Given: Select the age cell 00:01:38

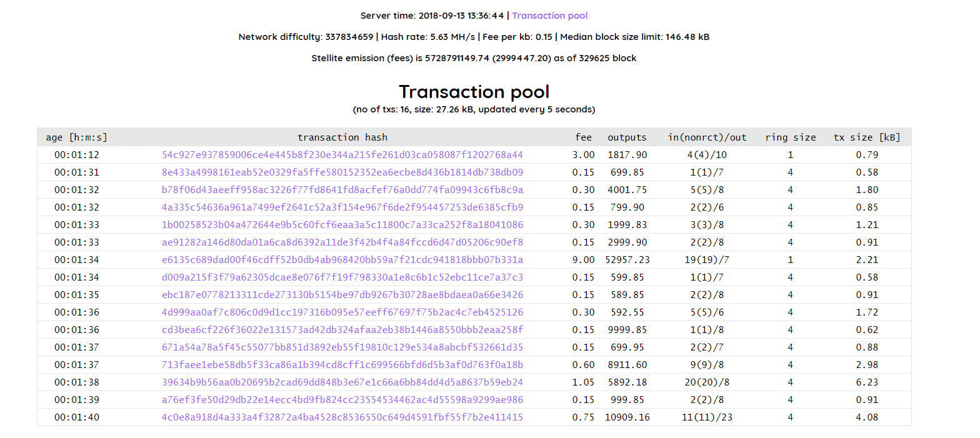Looking at the screenshot, I should point(77,382).
